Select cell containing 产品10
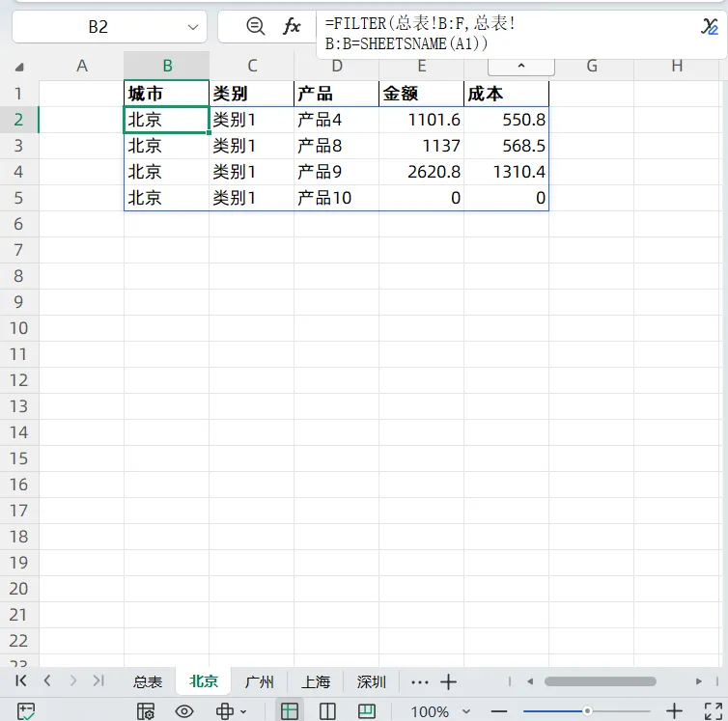Screen dimensions: 728x721 337,198
